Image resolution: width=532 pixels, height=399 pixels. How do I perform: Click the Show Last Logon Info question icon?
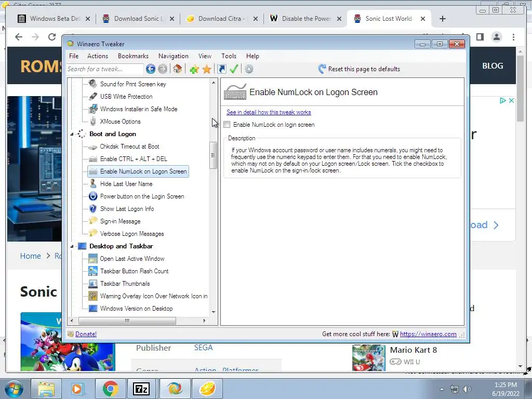[93, 209]
